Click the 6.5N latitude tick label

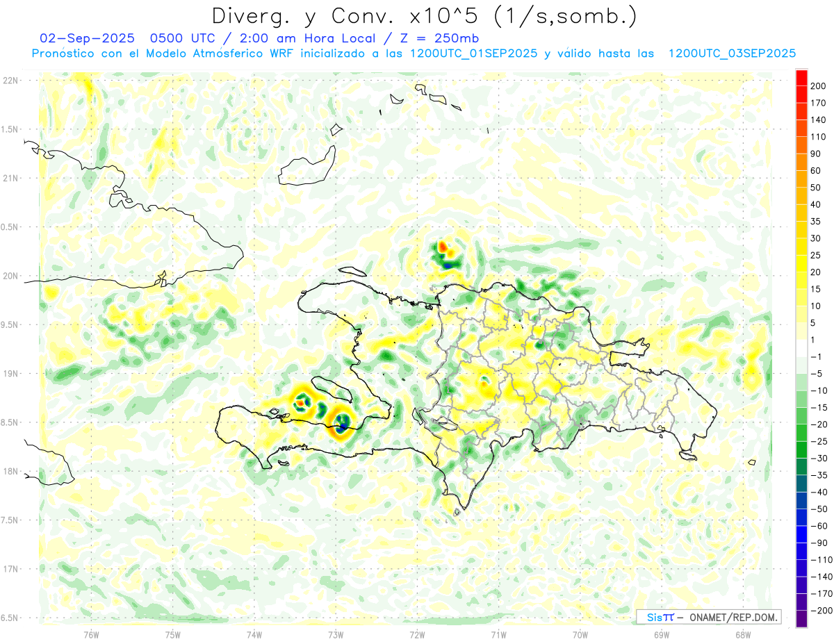point(10,618)
